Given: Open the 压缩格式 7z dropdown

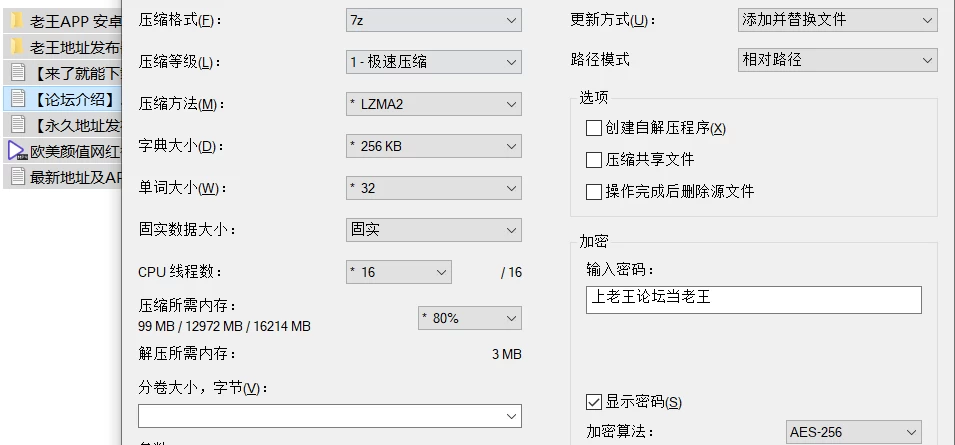Looking at the screenshot, I should coord(434,20).
